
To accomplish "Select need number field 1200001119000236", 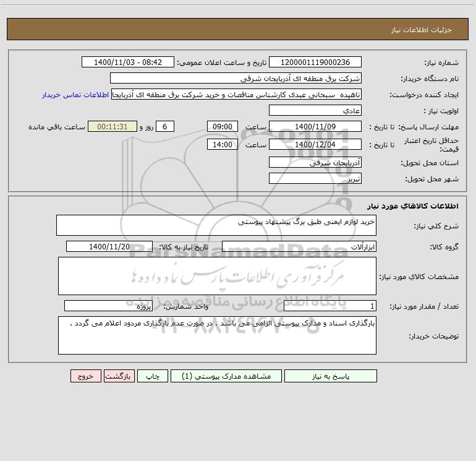I will tap(315, 62).
